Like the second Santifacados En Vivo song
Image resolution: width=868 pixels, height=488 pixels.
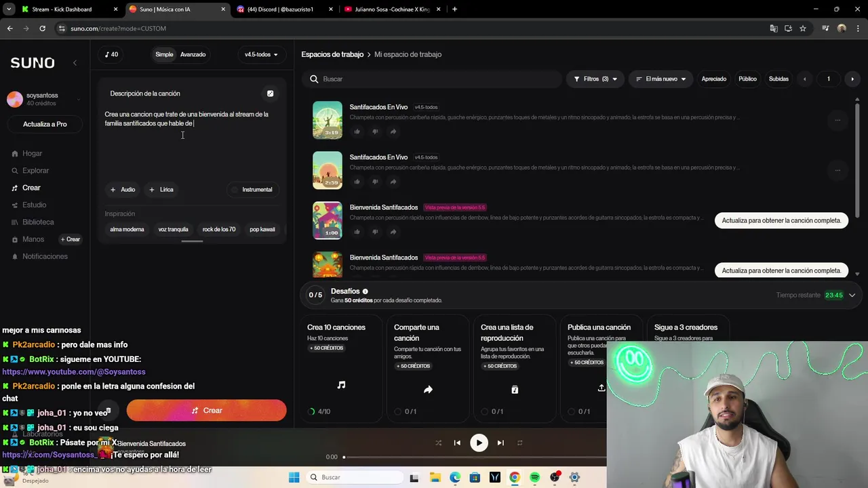point(357,182)
